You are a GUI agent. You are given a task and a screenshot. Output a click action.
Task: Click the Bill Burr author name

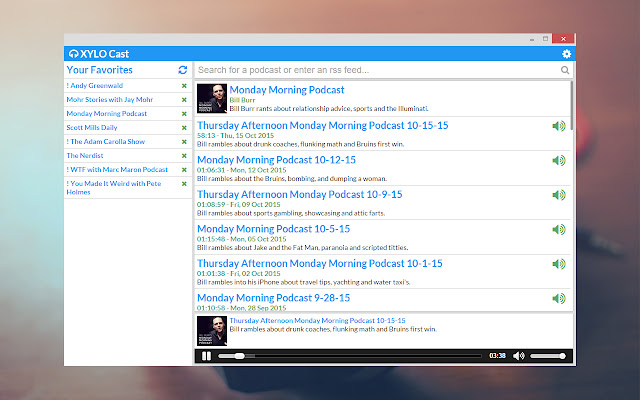click(242, 100)
